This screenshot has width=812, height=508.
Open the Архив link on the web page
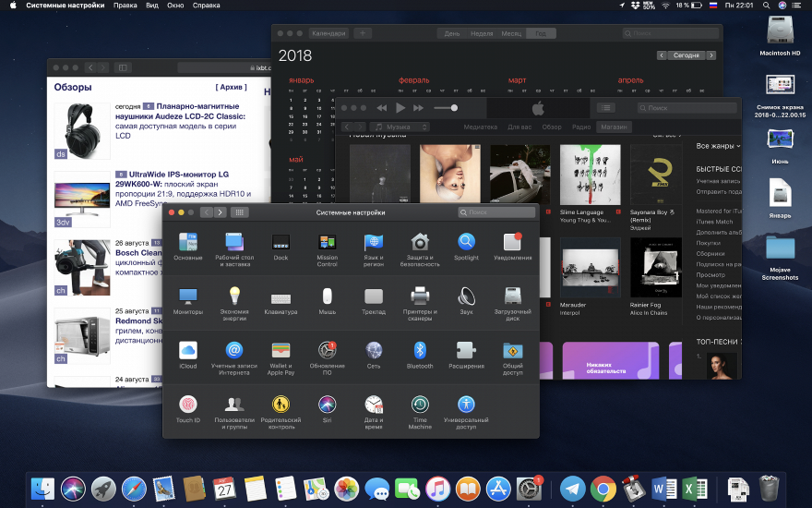tap(231, 87)
